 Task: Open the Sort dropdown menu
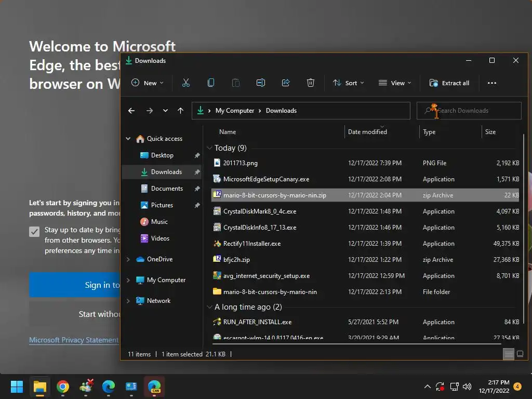[348, 83]
